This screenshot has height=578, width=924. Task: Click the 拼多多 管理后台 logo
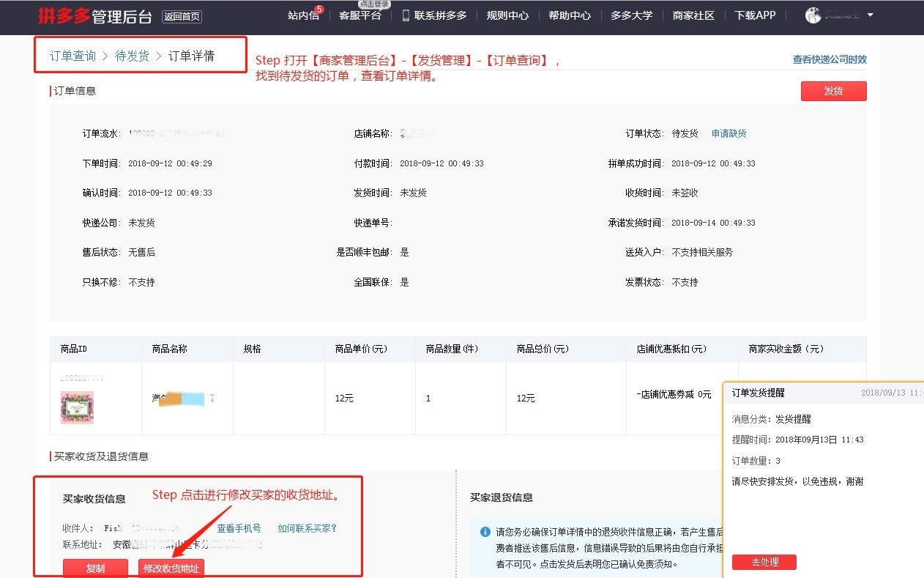(95, 15)
